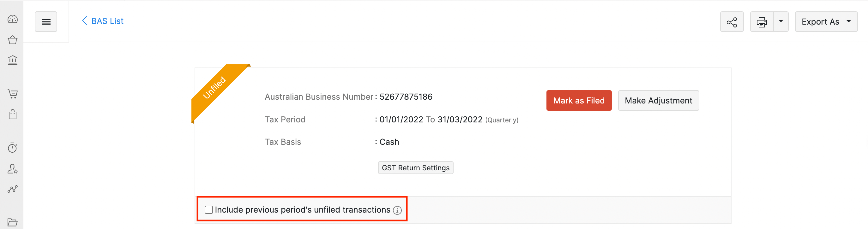Screen dimensions: 868x229
Task: Click the info icon beside unfiled transactions
Action: click(x=397, y=210)
